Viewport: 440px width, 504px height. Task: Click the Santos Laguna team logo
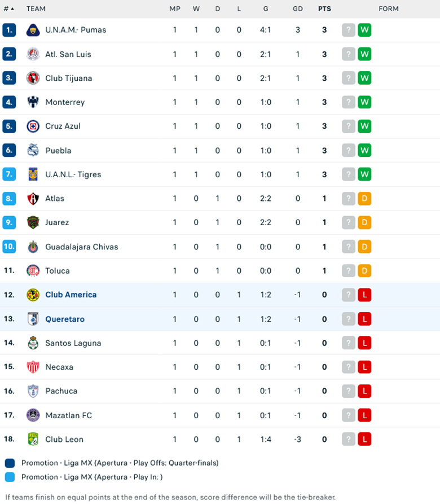(x=33, y=343)
